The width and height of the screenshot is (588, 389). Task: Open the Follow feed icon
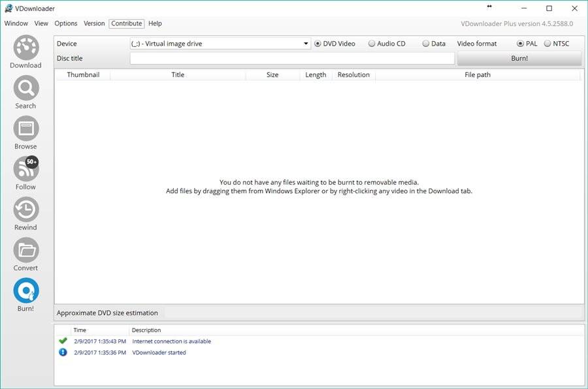[25, 169]
